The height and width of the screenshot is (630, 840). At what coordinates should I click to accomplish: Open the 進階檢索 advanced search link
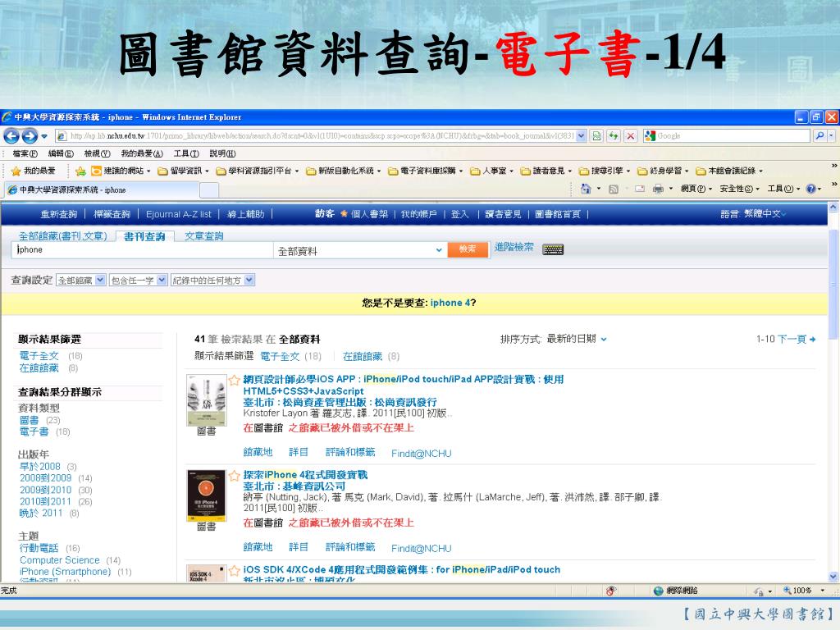(x=514, y=247)
